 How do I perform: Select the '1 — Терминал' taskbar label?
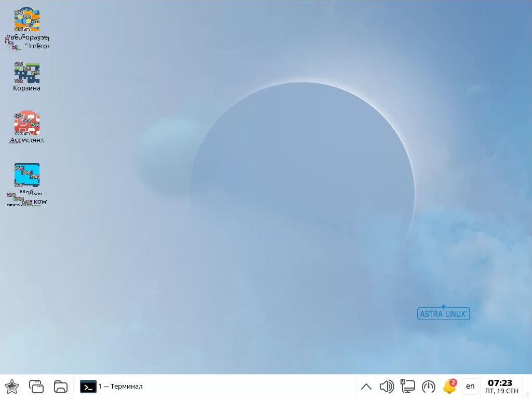click(x=121, y=387)
